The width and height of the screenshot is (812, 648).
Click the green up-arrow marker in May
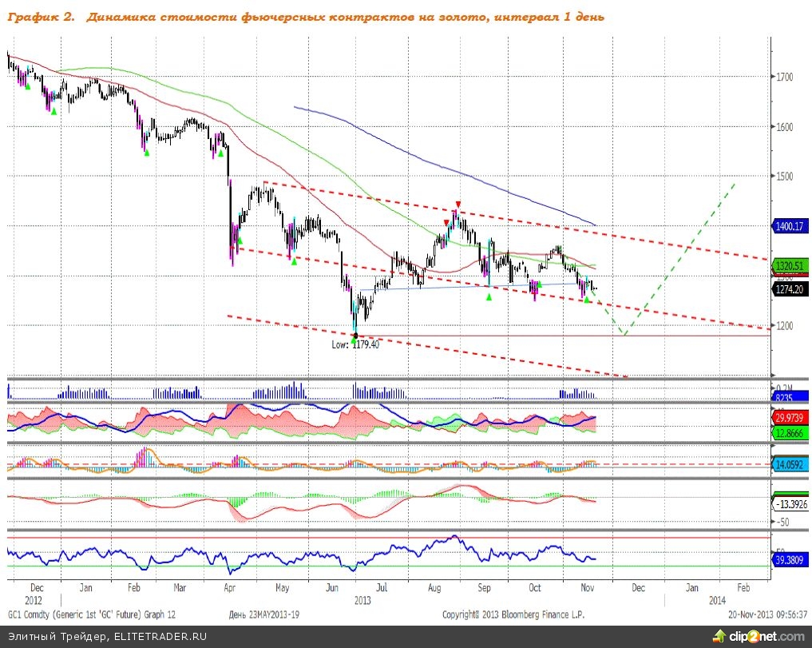click(x=294, y=261)
